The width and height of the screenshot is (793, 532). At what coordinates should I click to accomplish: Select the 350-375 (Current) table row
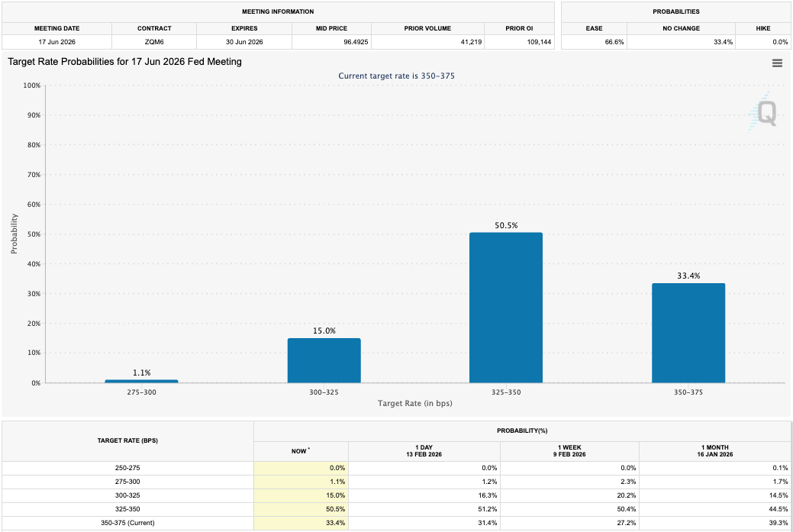point(126,523)
